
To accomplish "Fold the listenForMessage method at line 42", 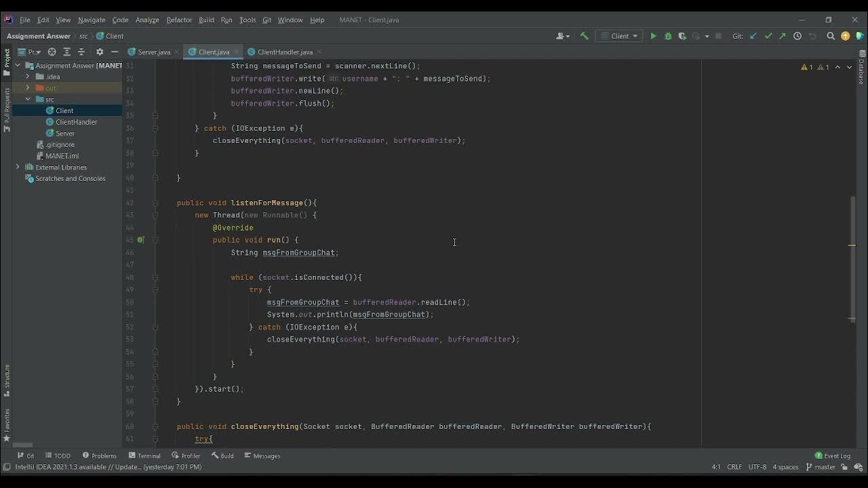I will [x=155, y=203].
